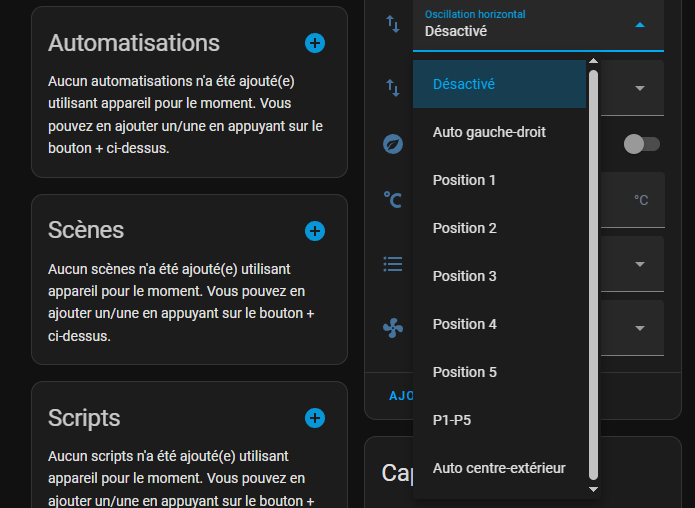Click the temperature input field with °C suffix
Screen dimensions: 695x508
pos(633,200)
